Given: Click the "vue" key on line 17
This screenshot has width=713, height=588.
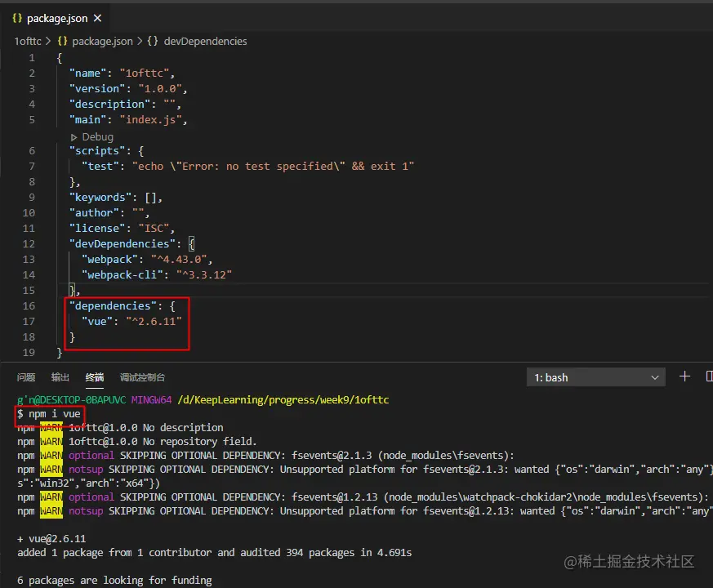Looking at the screenshot, I should tap(97, 322).
